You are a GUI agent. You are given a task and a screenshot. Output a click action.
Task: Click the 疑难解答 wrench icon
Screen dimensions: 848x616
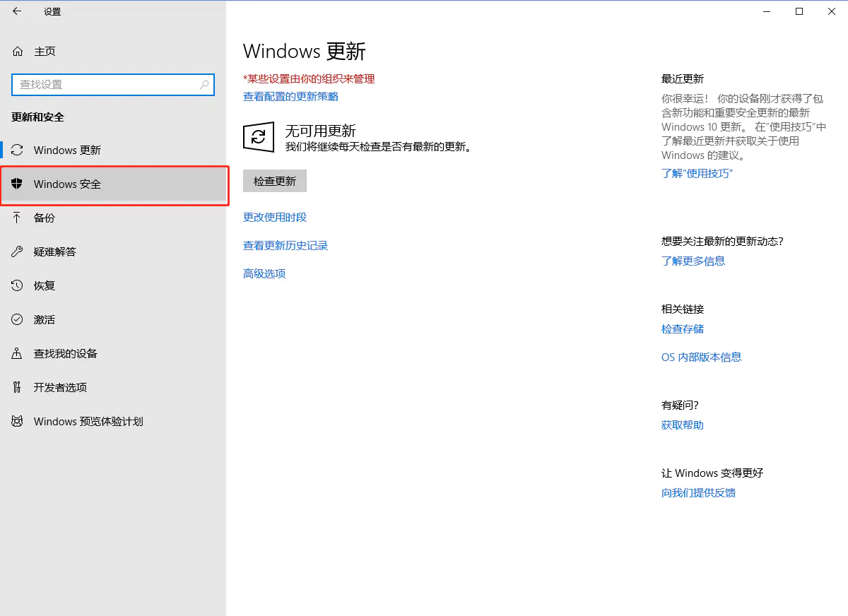tap(18, 251)
